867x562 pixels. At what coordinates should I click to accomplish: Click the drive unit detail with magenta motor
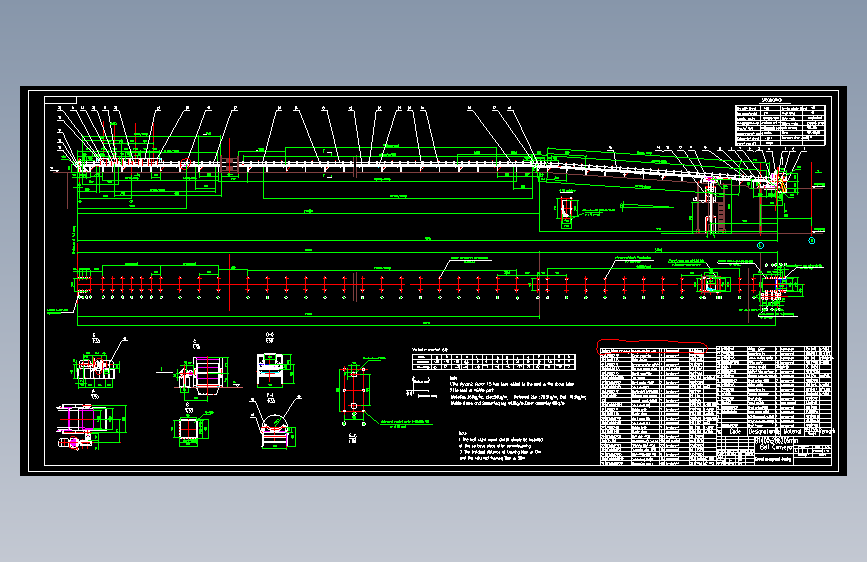point(91,426)
